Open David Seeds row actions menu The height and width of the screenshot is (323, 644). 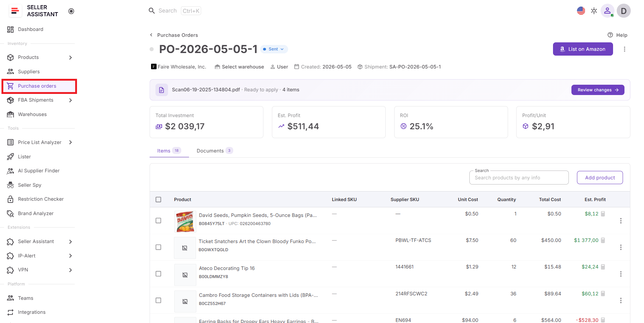(x=621, y=221)
